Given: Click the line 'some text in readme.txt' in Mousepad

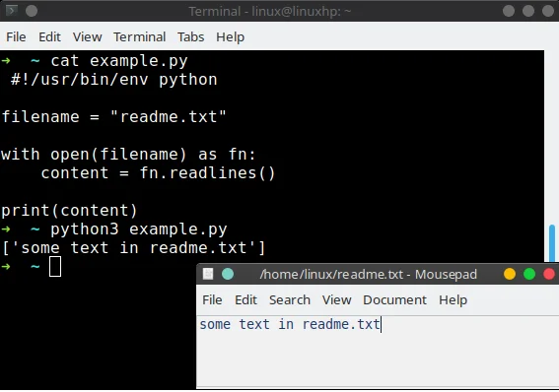Looking at the screenshot, I should pyautogui.click(x=290, y=324).
